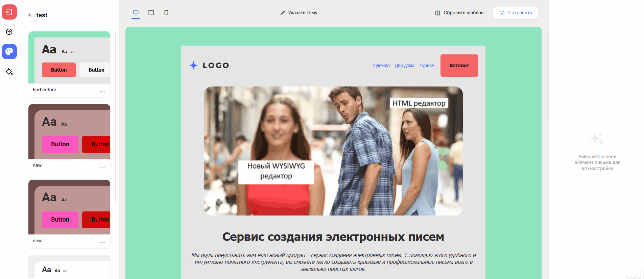The image size is (644, 279).
Task: Click the red exit icon in sidebar
Action: pos(9,12)
